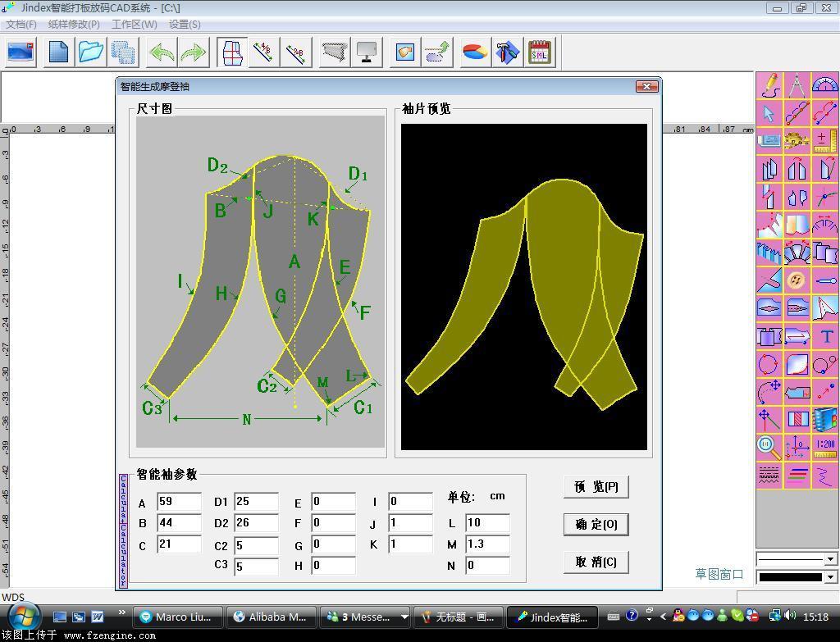Click the J parameter input field

[410, 522]
